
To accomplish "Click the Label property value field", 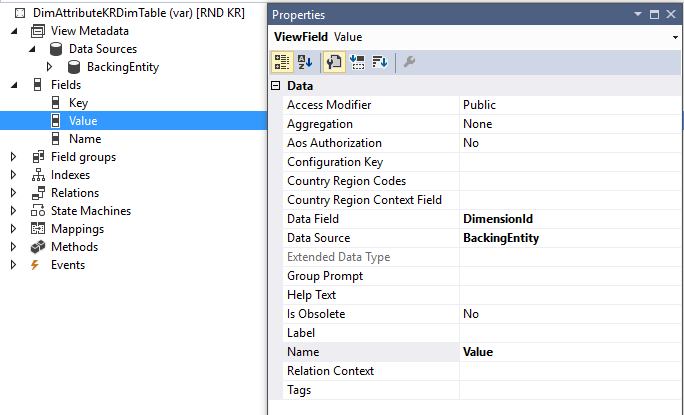I will [570, 333].
